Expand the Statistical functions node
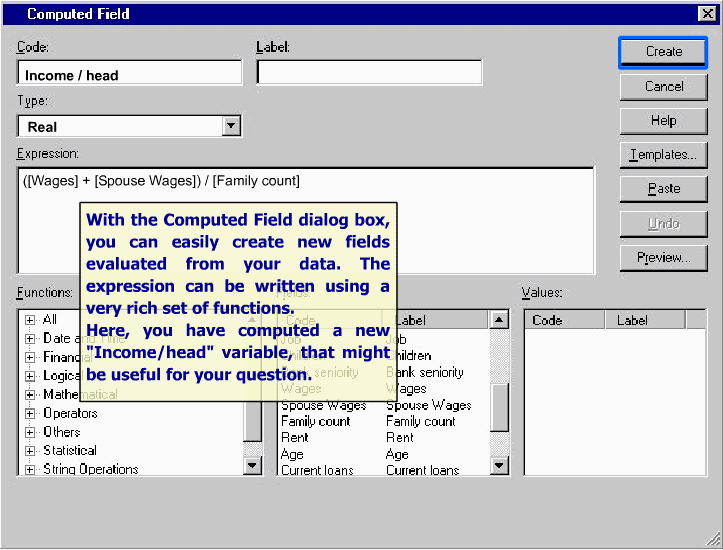This screenshot has height=550, width=723. click(x=30, y=451)
